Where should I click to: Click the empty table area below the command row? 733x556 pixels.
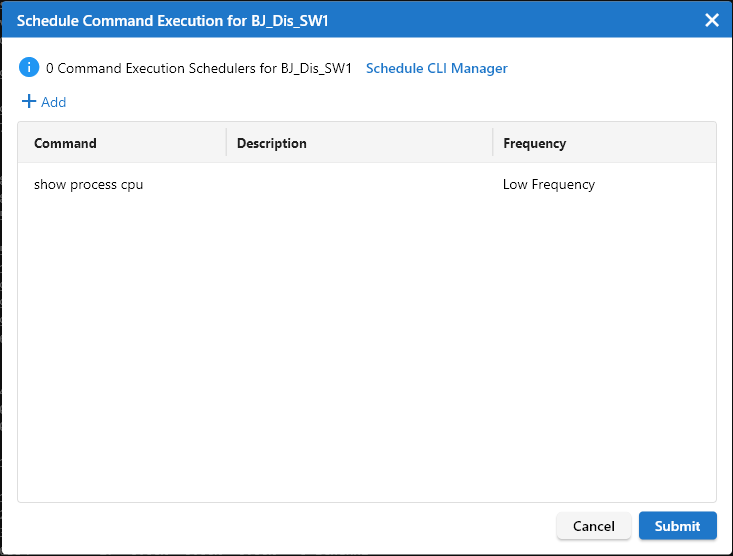(366, 350)
